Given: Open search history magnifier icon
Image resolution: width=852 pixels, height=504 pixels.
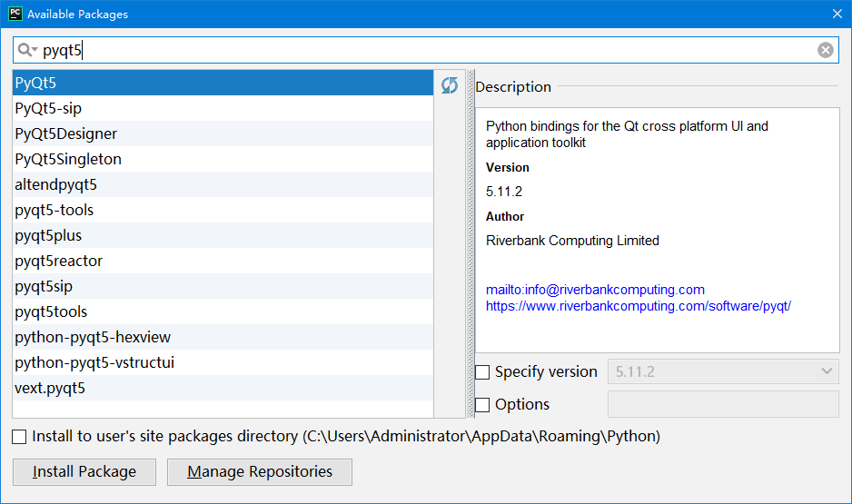Looking at the screenshot, I should (x=27, y=50).
